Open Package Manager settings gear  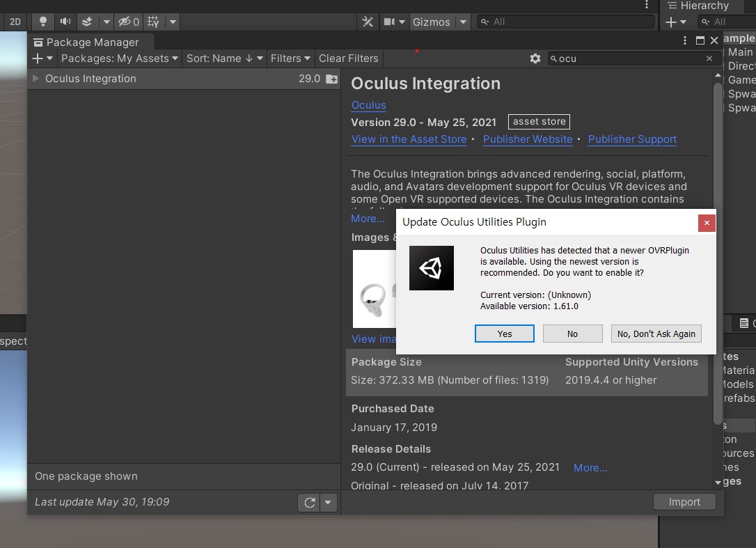pos(535,58)
